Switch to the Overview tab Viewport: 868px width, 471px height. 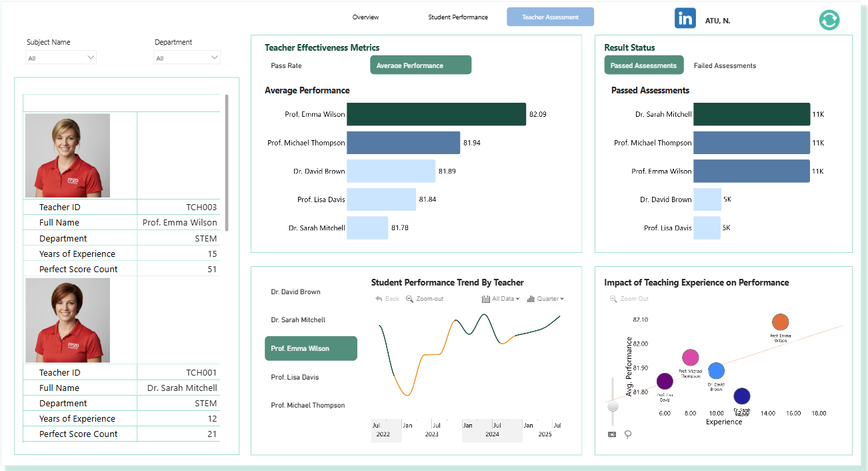pos(365,17)
